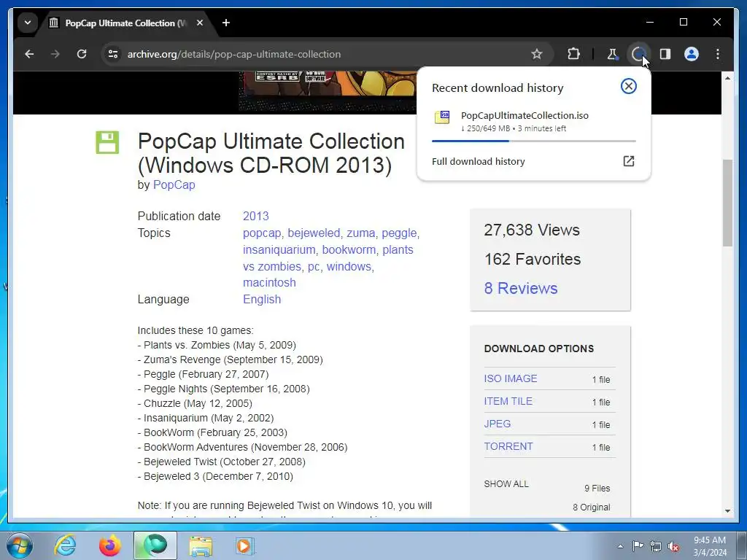Click the page scrollbar down arrow
This screenshot has width=747, height=560.
(727, 511)
